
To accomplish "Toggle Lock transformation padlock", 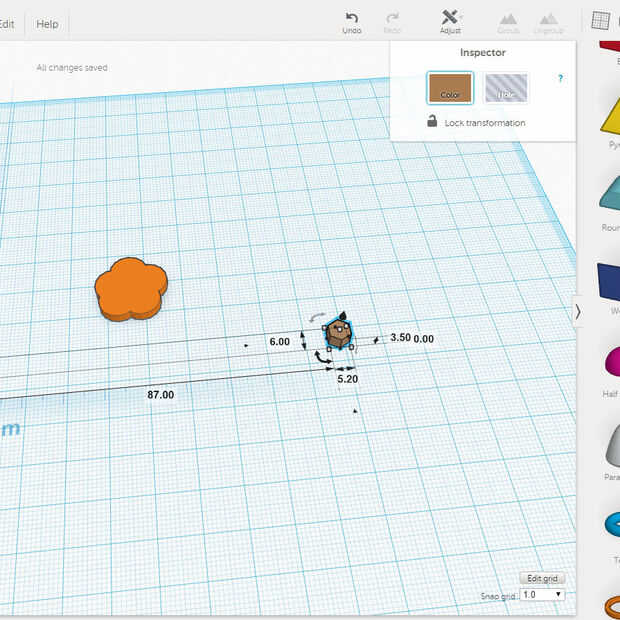I will 432,121.
